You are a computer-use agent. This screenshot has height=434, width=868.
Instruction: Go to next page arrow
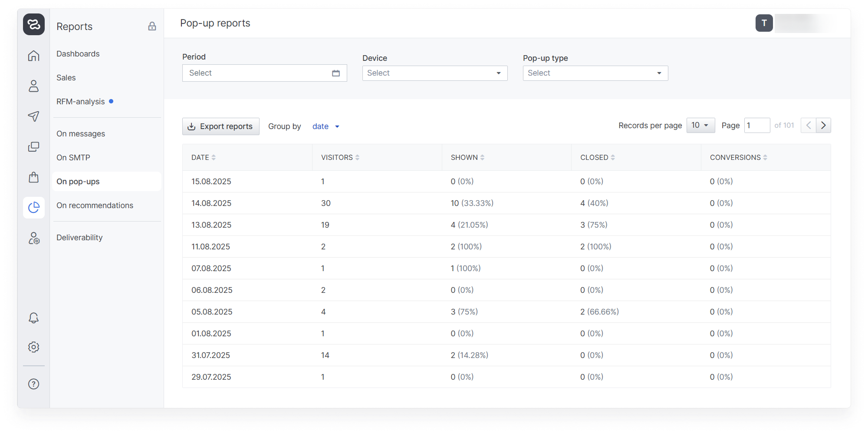[823, 126]
